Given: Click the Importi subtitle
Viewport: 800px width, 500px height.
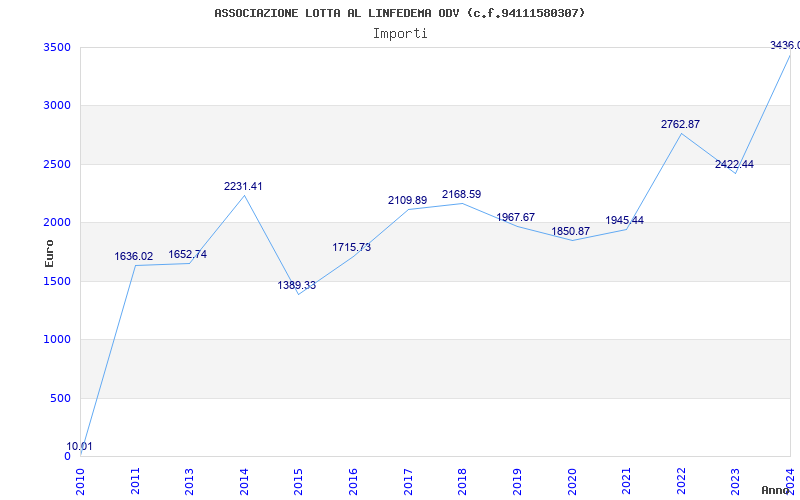Looking at the screenshot, I should [x=400, y=34].
